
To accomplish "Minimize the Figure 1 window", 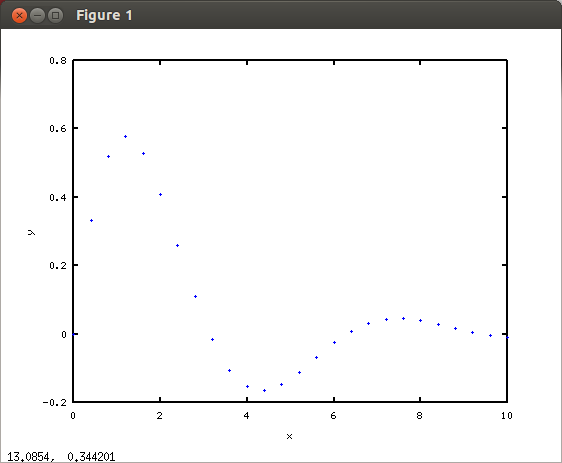I will (x=37, y=15).
